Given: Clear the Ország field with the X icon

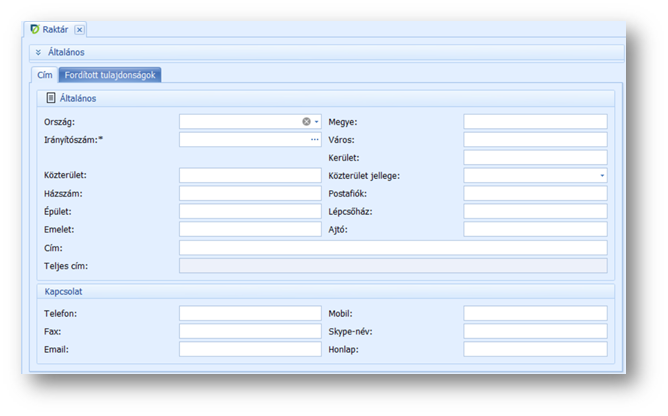Looking at the screenshot, I should click(306, 122).
